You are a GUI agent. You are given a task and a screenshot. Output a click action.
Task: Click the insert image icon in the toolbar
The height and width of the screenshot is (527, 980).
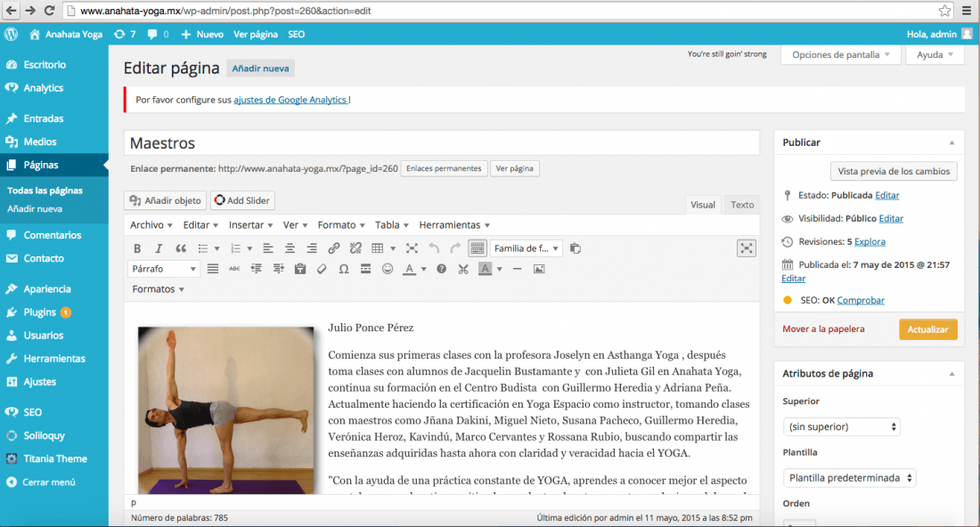pos(539,269)
